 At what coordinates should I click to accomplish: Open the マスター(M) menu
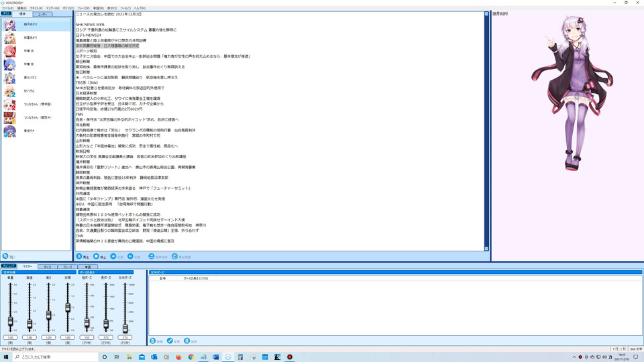tap(52, 8)
